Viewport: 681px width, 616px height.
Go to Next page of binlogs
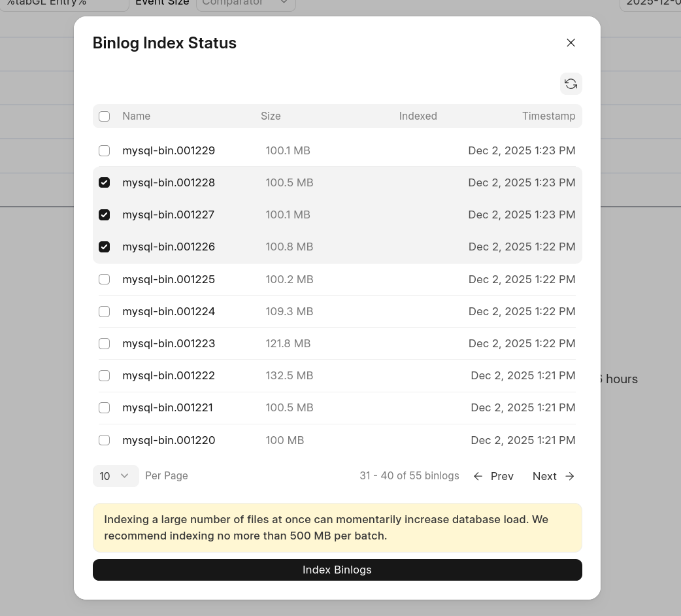point(553,476)
